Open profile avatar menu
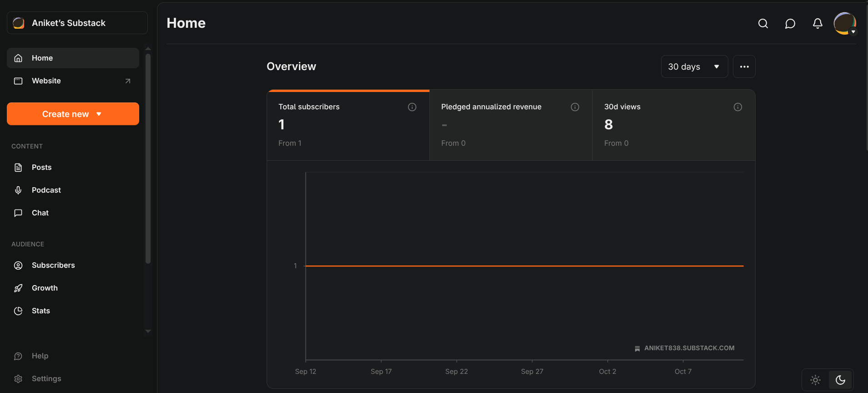The height and width of the screenshot is (393, 868). click(x=845, y=24)
